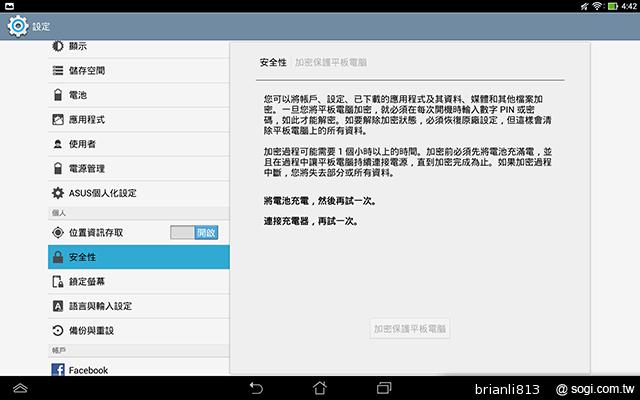Tap the 位置資訊存取 location icon
The height and width of the screenshot is (400, 640).
58,233
